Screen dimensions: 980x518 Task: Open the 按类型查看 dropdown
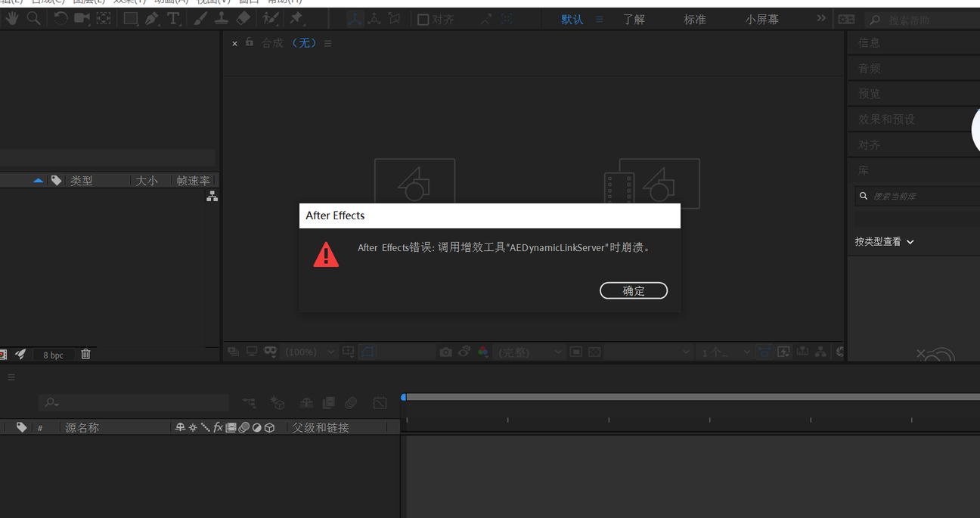[x=885, y=242]
